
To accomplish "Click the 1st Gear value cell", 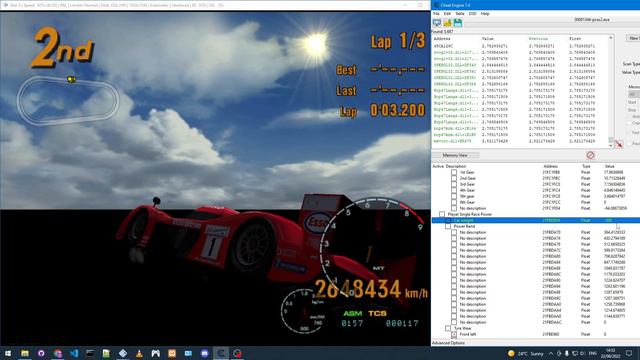I will click(613, 172).
